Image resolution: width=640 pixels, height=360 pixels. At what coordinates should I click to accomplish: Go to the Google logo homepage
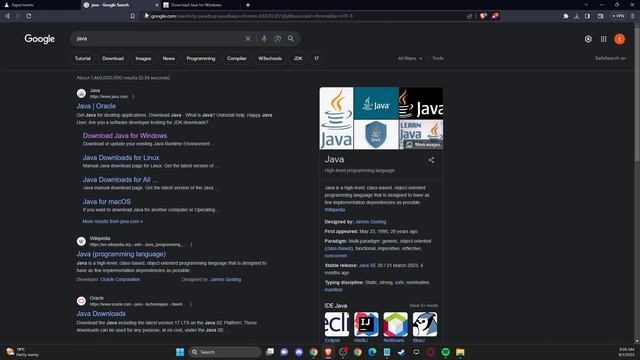40,39
